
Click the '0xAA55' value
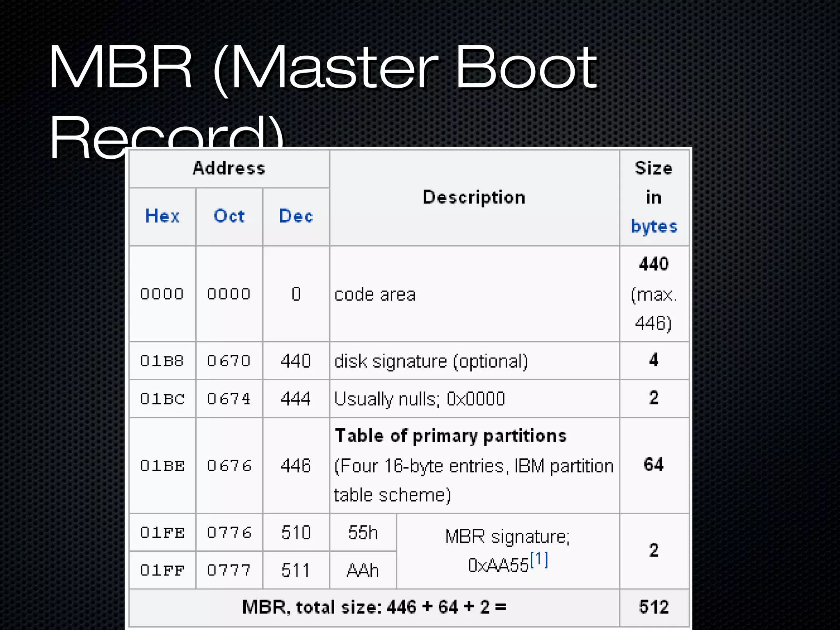point(498,566)
